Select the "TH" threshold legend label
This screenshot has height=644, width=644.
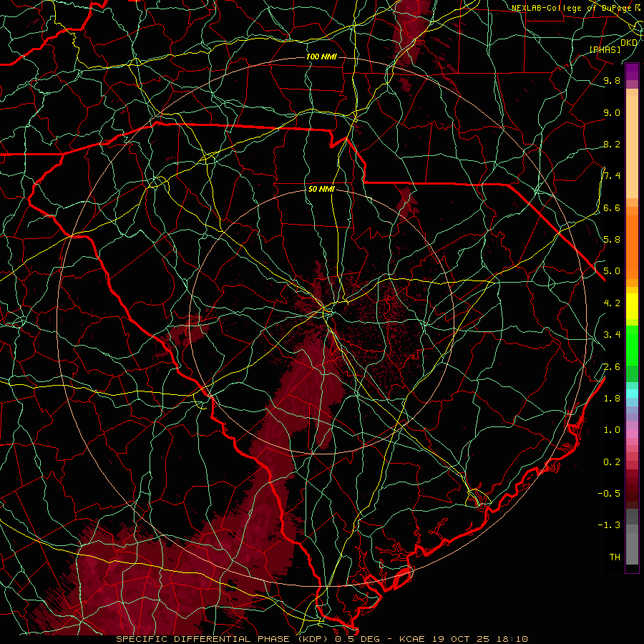615,557
